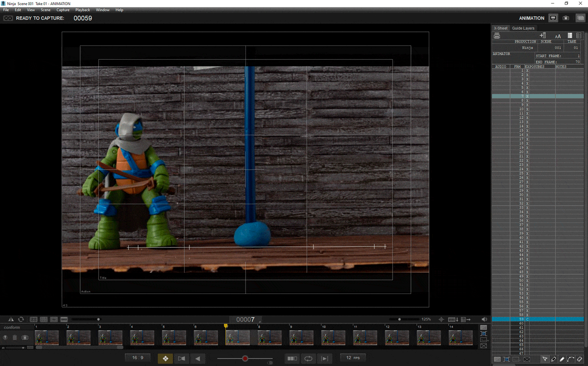Click the yellow playhead marker at frame 7

226,326
